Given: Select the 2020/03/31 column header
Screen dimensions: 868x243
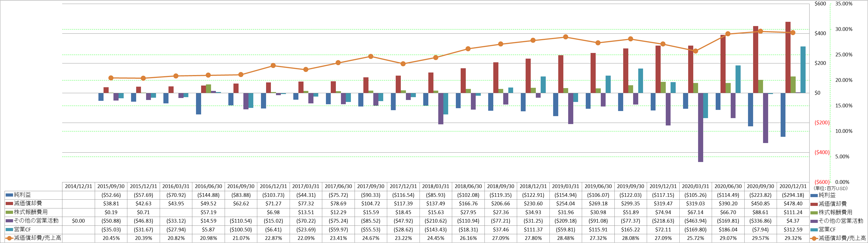Looking at the screenshot, I should tap(696, 186).
